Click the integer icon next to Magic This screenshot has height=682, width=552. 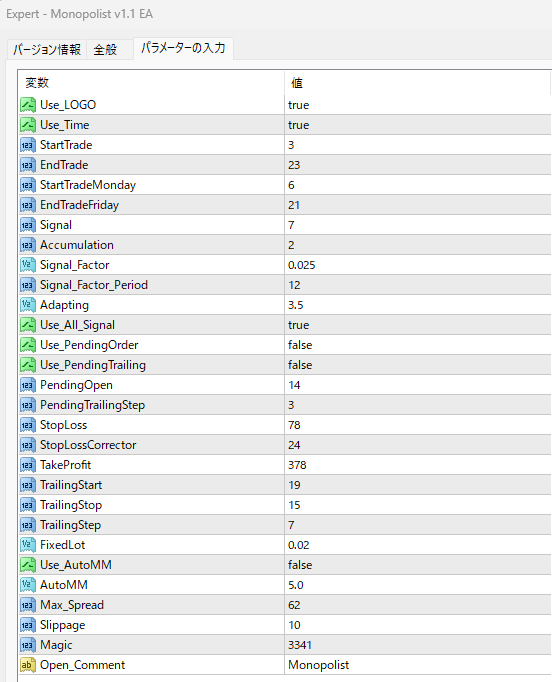(x=28, y=645)
